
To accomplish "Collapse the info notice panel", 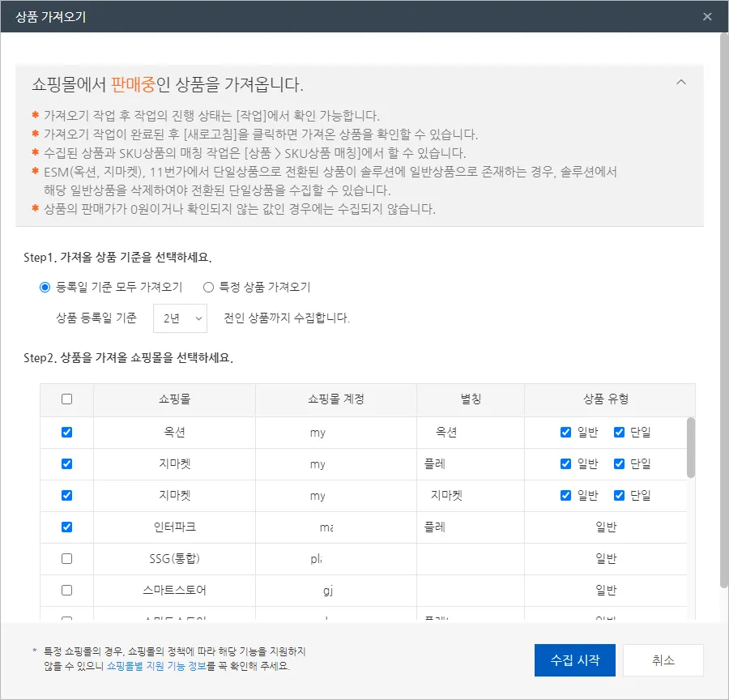I will pyautogui.click(x=680, y=83).
